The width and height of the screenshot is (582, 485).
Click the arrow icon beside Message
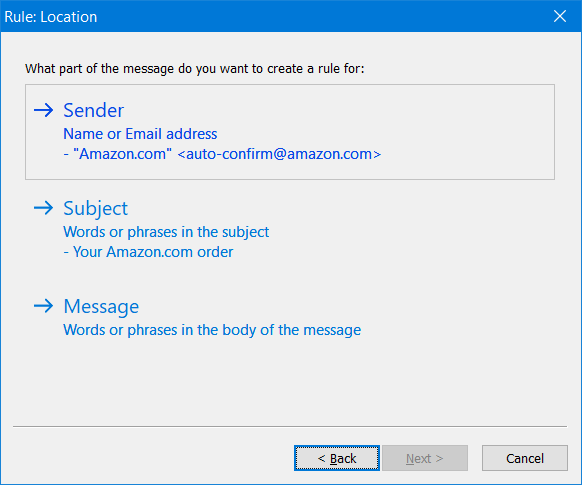click(x=43, y=306)
